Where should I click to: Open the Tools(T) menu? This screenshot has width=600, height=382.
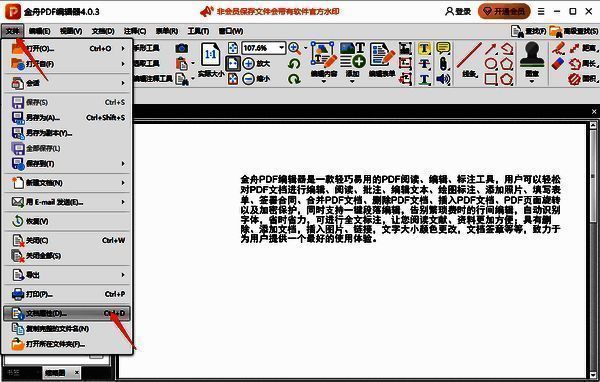198,31
